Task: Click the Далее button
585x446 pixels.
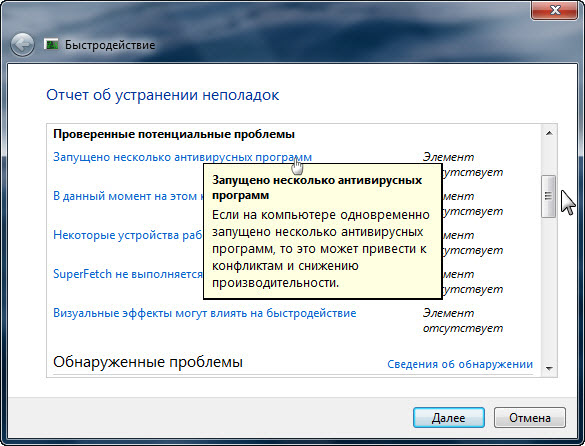Action: 449,418
